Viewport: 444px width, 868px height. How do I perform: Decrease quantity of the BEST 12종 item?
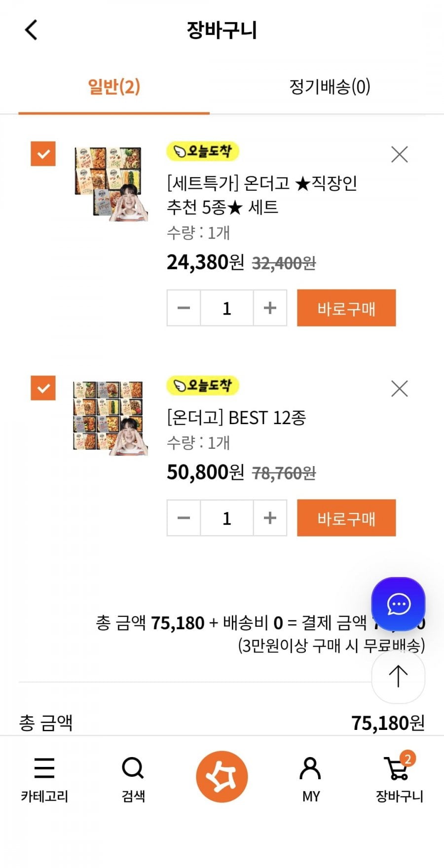point(184,518)
